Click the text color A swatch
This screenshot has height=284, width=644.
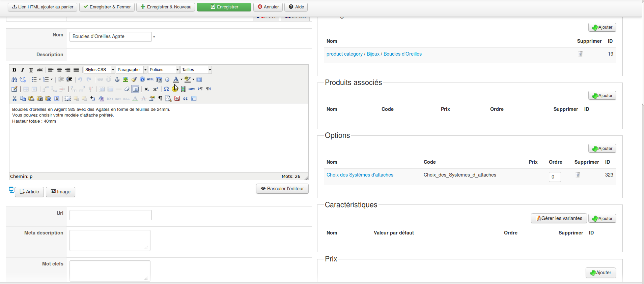(x=176, y=80)
